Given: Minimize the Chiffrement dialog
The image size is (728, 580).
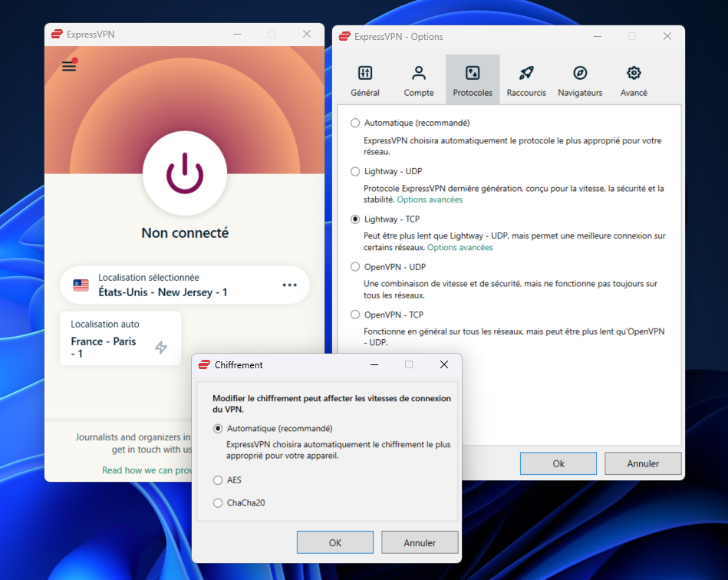Looking at the screenshot, I should [374, 364].
